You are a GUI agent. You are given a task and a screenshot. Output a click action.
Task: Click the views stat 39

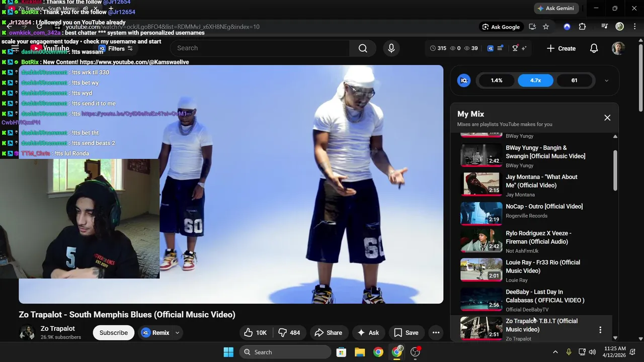[471, 48]
